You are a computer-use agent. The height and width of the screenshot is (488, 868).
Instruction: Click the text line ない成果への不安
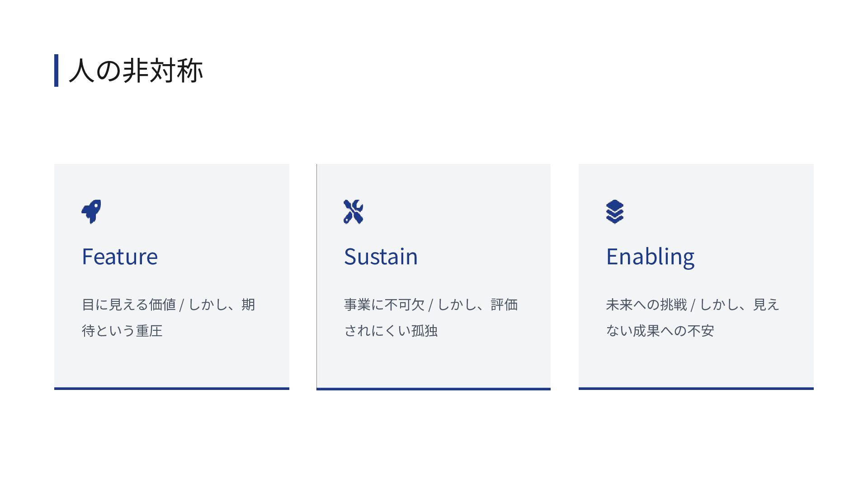pyautogui.click(x=660, y=331)
